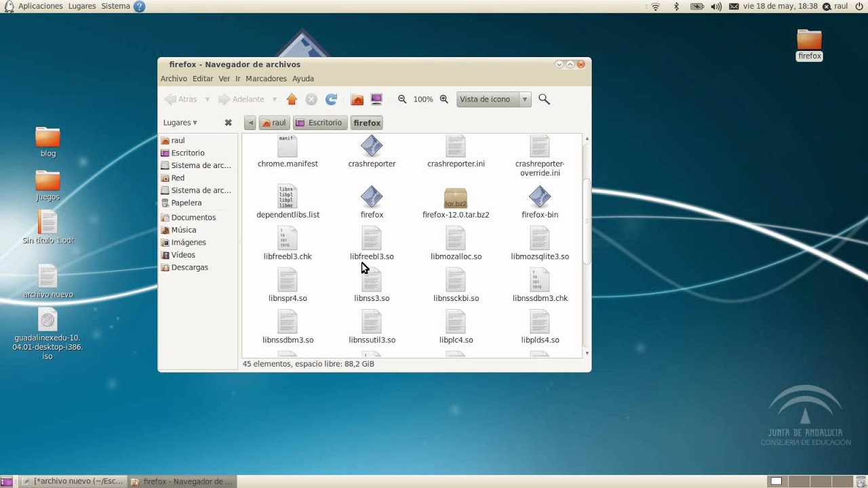This screenshot has width=868, height=488.
Task: Select the firefox-bin executable icon
Action: [x=540, y=197]
